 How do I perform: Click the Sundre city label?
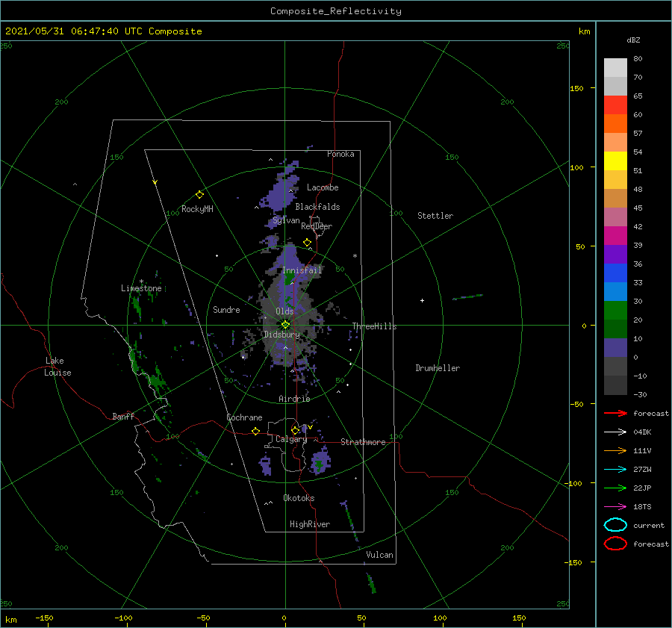(226, 309)
